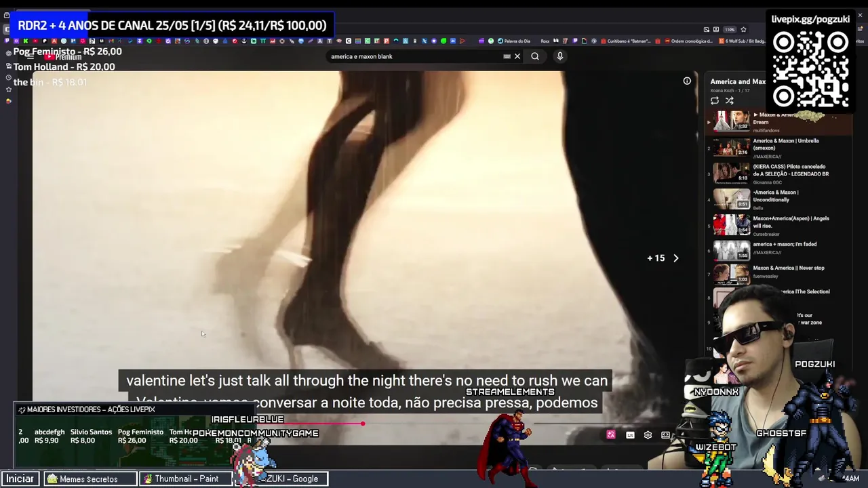
Task: Click the pink translate extension player icon
Action: [611, 435]
